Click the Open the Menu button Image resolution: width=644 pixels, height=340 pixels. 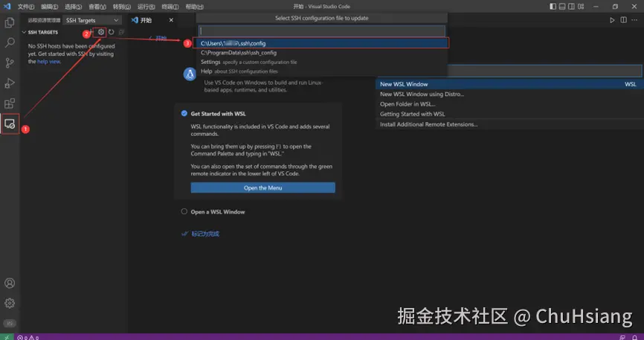(x=263, y=188)
